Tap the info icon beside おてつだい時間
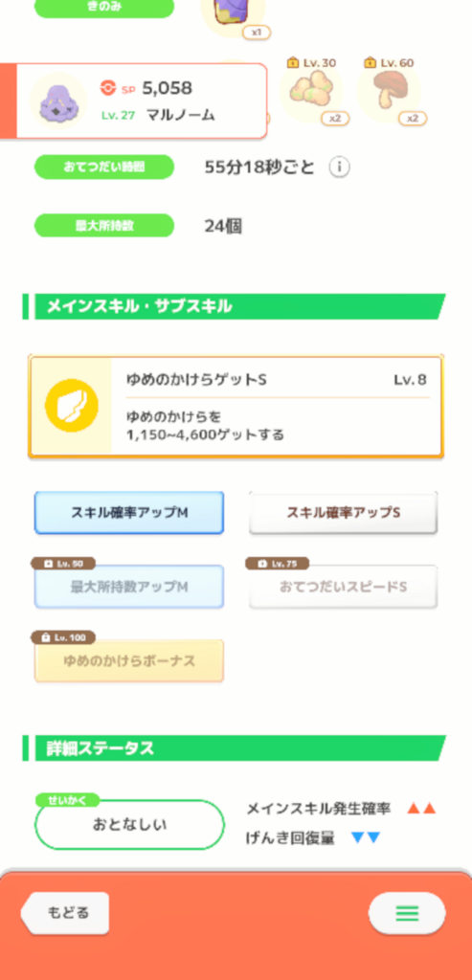The image size is (472, 980). click(340, 167)
